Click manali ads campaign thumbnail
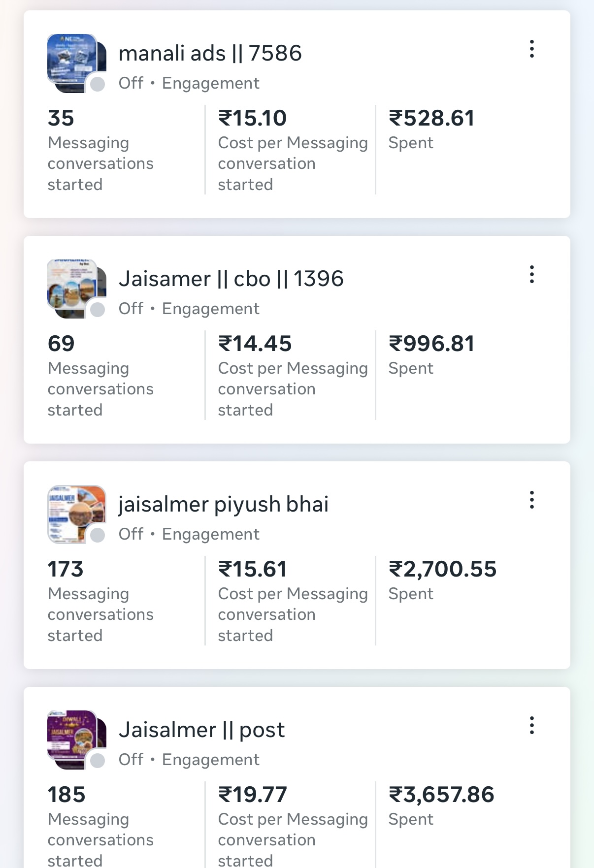The image size is (594, 868). pos(74,62)
